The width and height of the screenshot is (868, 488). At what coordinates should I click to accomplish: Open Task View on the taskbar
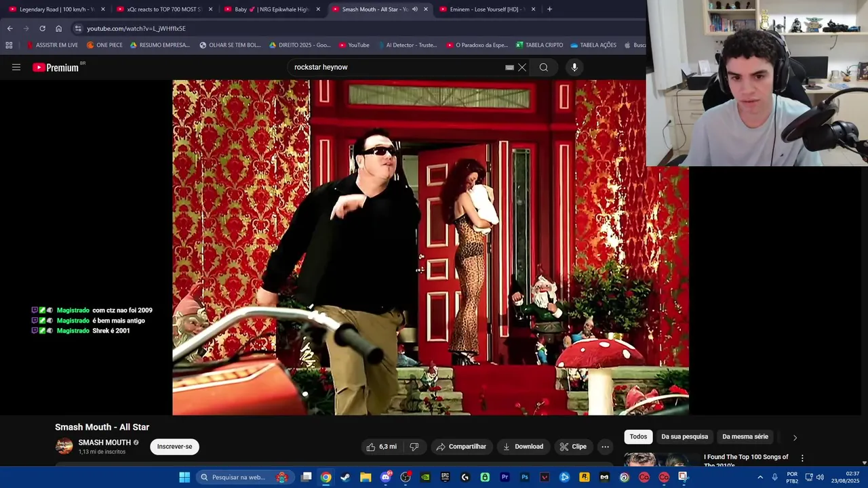coord(307,477)
